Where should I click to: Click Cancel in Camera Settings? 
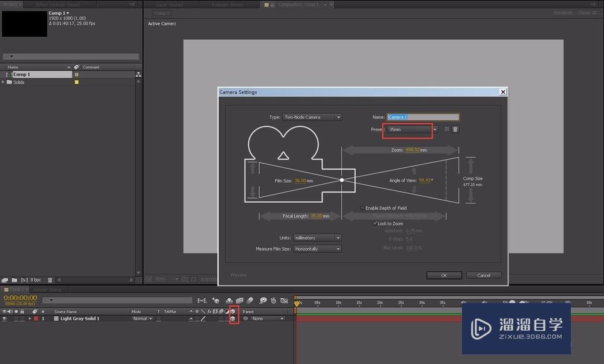pyautogui.click(x=484, y=275)
